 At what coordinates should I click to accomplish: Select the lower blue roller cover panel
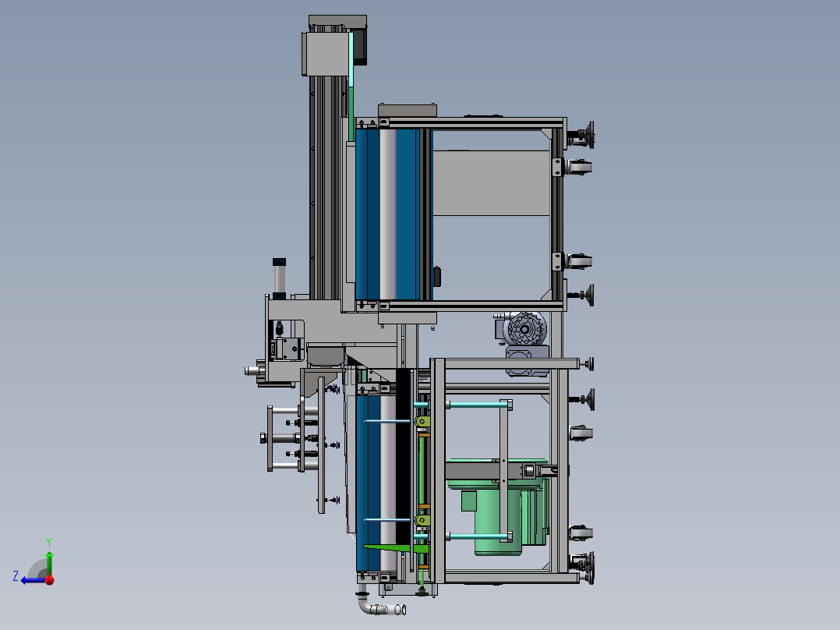(369, 483)
